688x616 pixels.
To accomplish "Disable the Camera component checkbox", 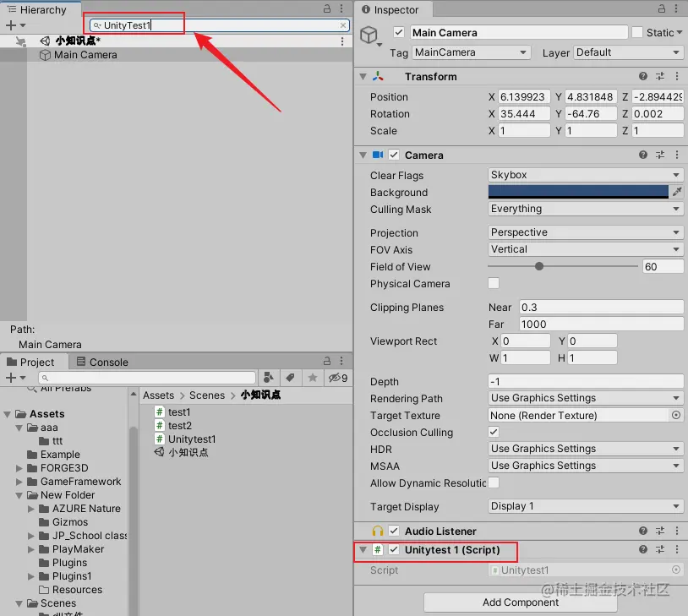I will click(394, 155).
